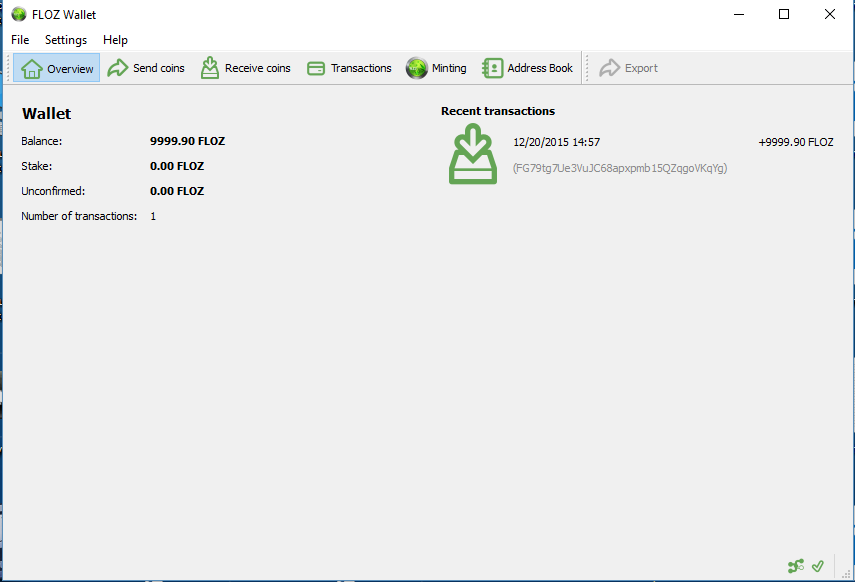Close the FLOZ Wallet window
The height and width of the screenshot is (582, 855).
(829, 14)
